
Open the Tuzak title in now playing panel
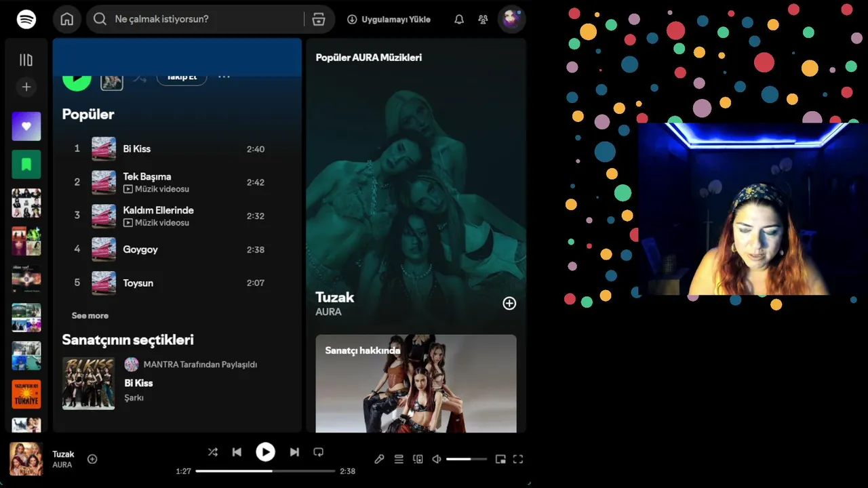point(335,297)
